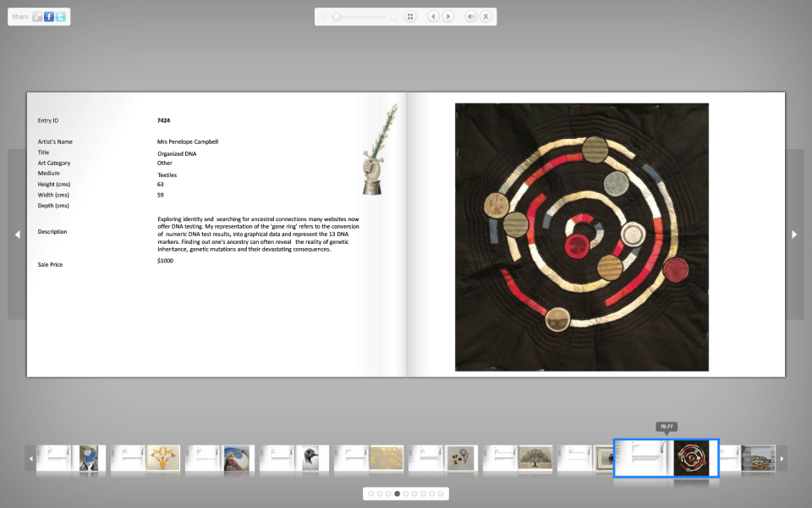Zoom out using the small minus circle

324,16
